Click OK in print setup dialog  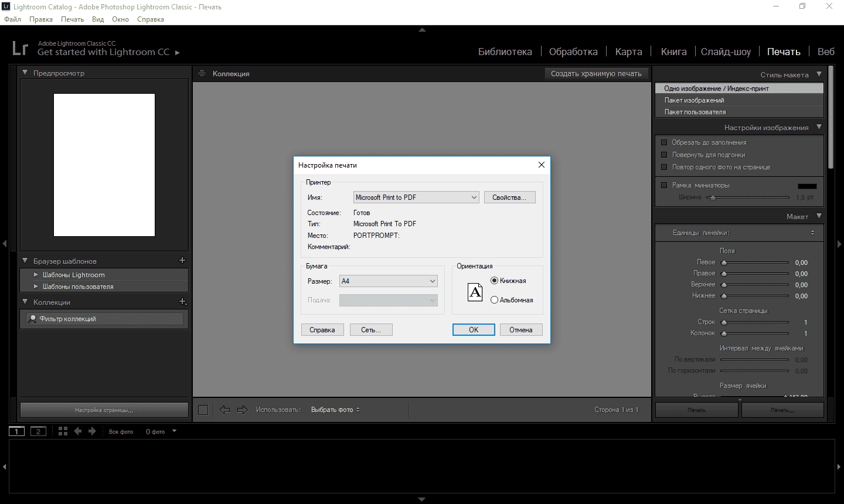point(474,330)
